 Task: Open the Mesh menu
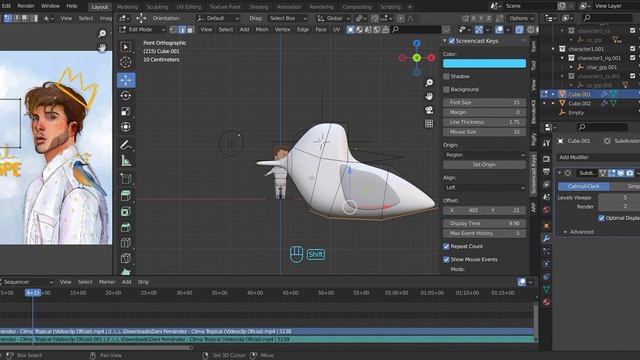pyautogui.click(x=262, y=30)
